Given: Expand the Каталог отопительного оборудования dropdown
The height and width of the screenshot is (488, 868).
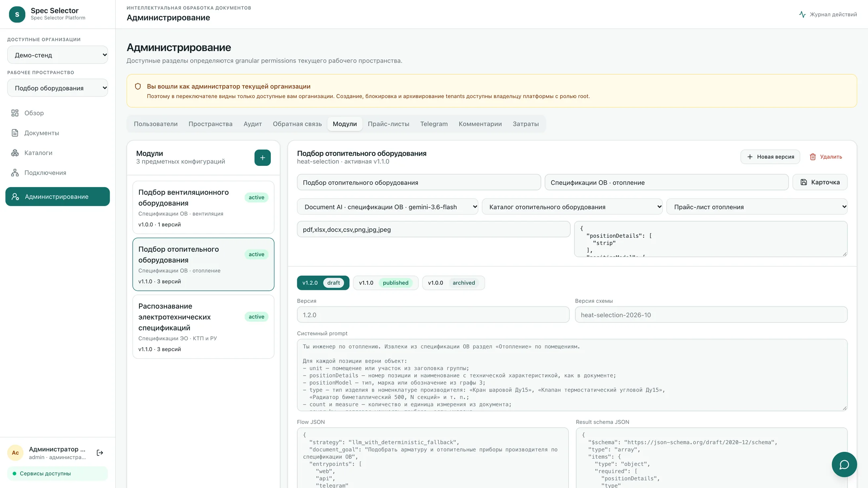Looking at the screenshot, I should [x=572, y=207].
